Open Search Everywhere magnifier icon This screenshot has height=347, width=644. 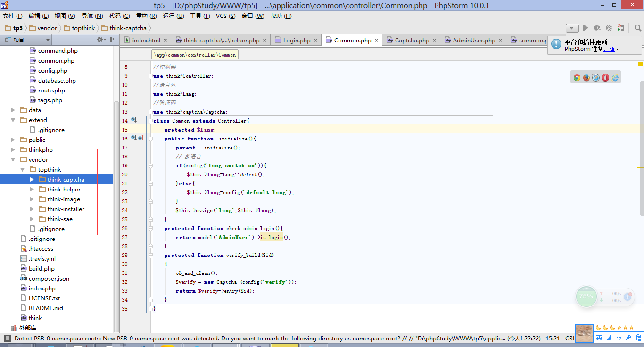click(x=637, y=28)
